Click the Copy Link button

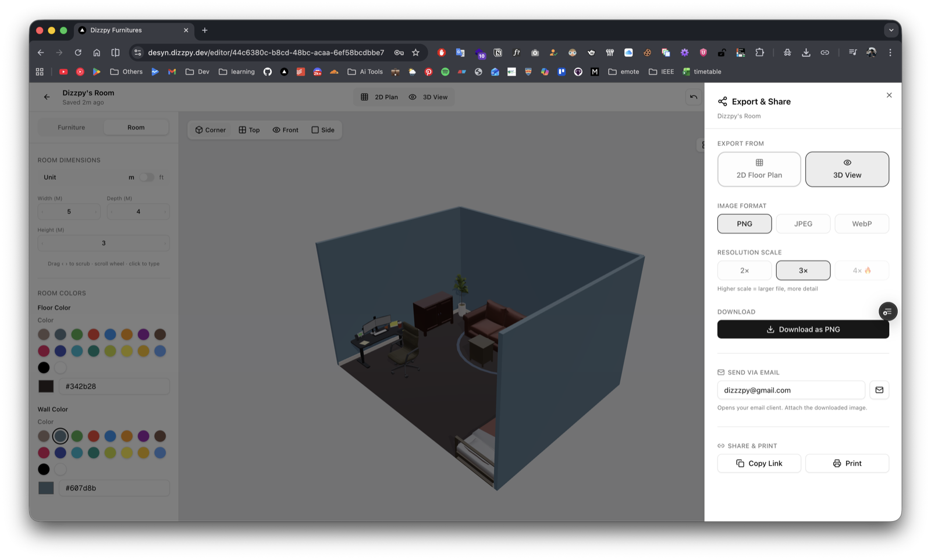tap(759, 463)
